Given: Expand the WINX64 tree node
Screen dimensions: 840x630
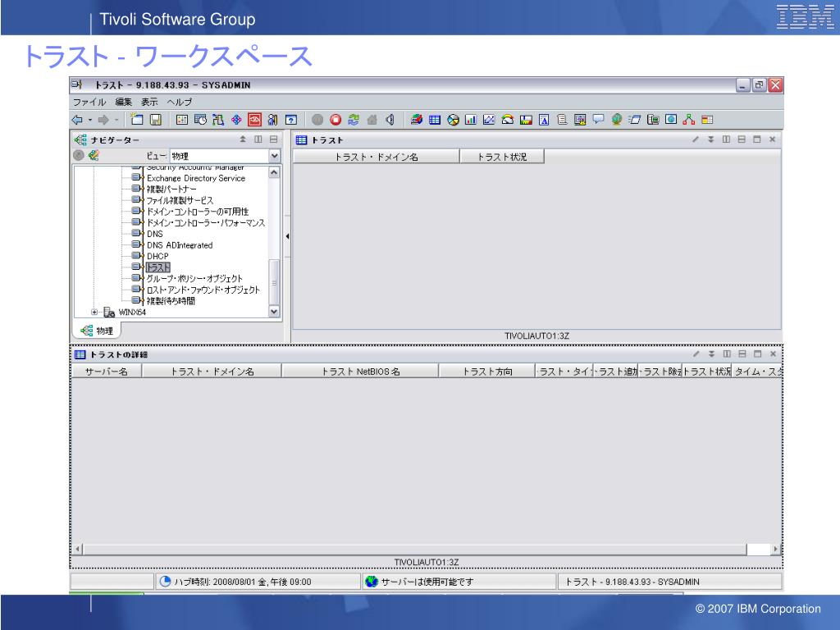Looking at the screenshot, I should point(94,312).
